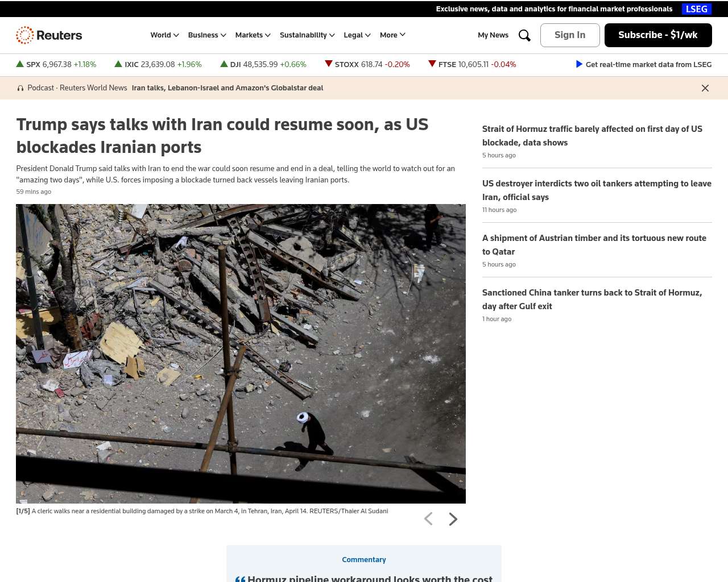Expand the Legal menu
Viewport: 728px width, 582px height.
pos(357,35)
